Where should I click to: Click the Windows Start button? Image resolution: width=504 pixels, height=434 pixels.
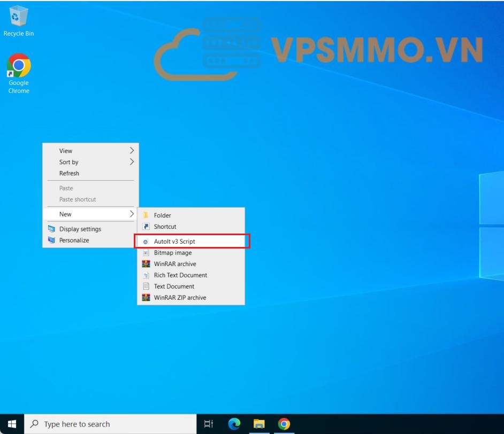point(12,424)
